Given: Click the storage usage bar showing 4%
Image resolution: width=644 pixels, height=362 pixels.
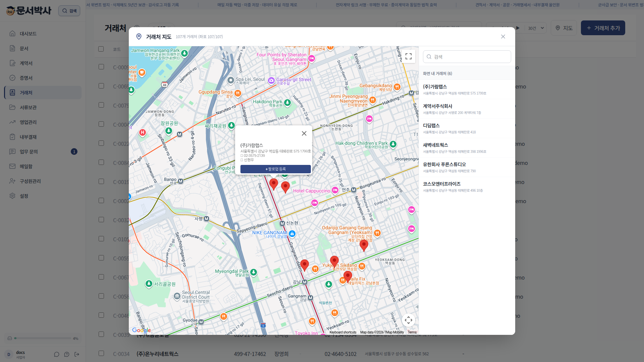Looking at the screenshot, I should tap(43, 338).
